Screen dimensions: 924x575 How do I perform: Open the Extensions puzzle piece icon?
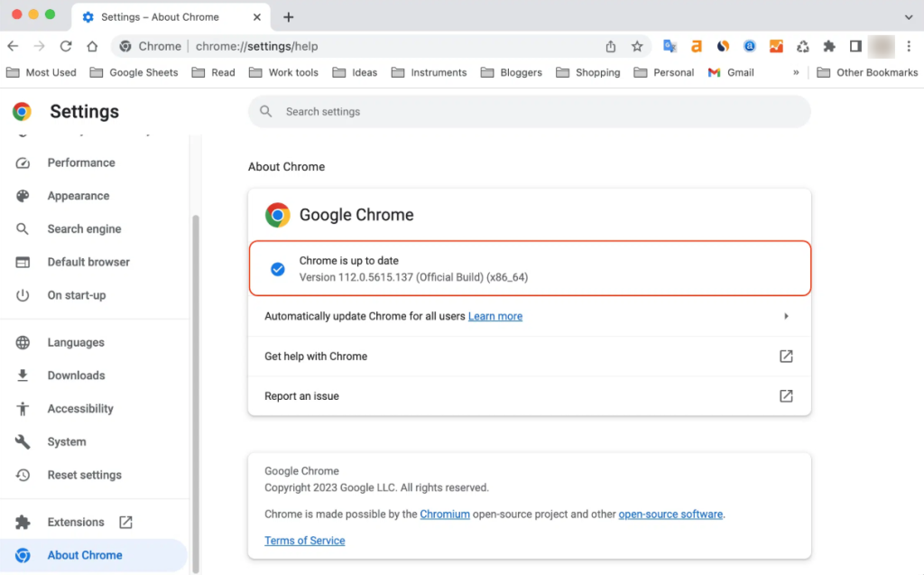tap(829, 46)
